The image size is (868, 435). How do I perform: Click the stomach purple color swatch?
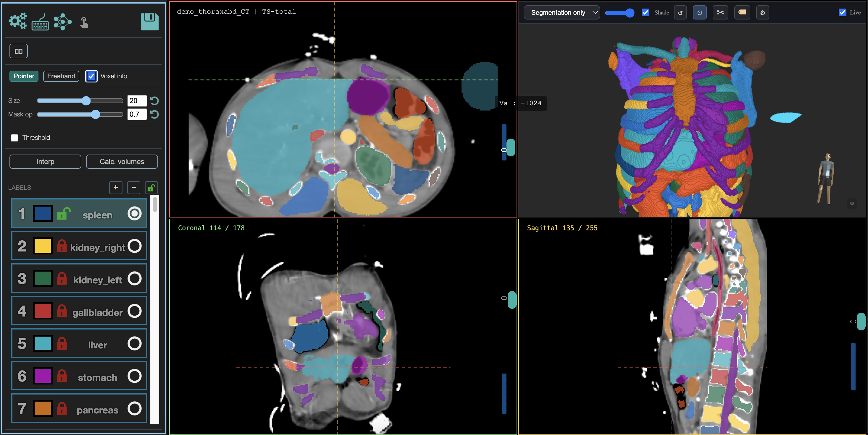(x=43, y=376)
